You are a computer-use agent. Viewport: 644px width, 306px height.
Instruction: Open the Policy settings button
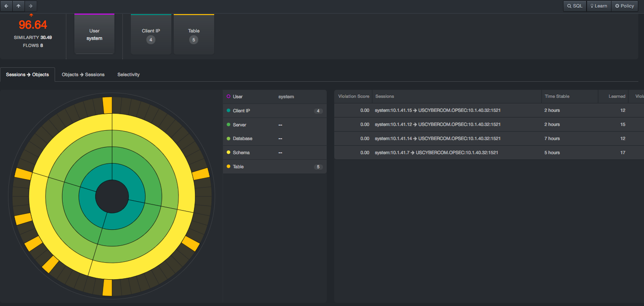[x=624, y=6]
